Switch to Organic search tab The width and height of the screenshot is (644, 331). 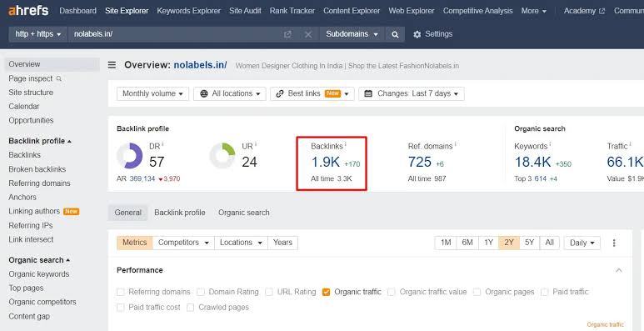tap(244, 213)
